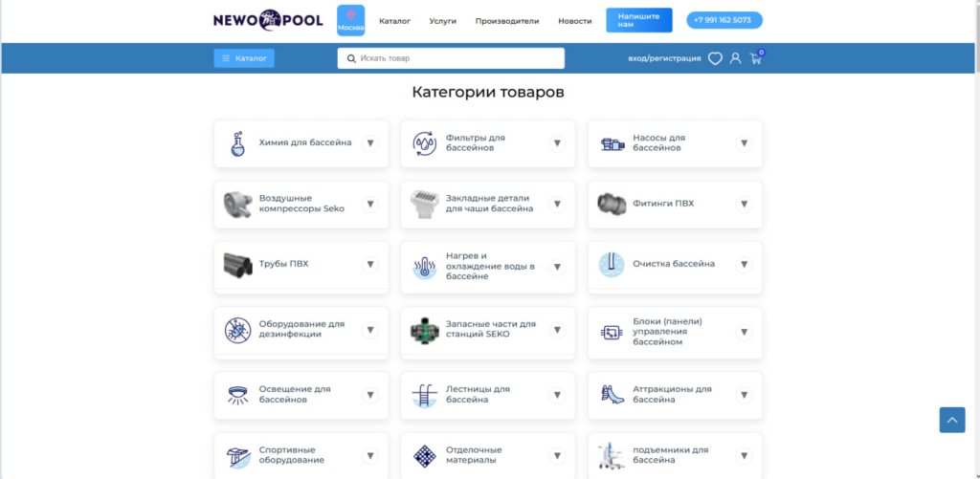
Task: Expand the Очистка бассейна category
Action: [x=744, y=265]
